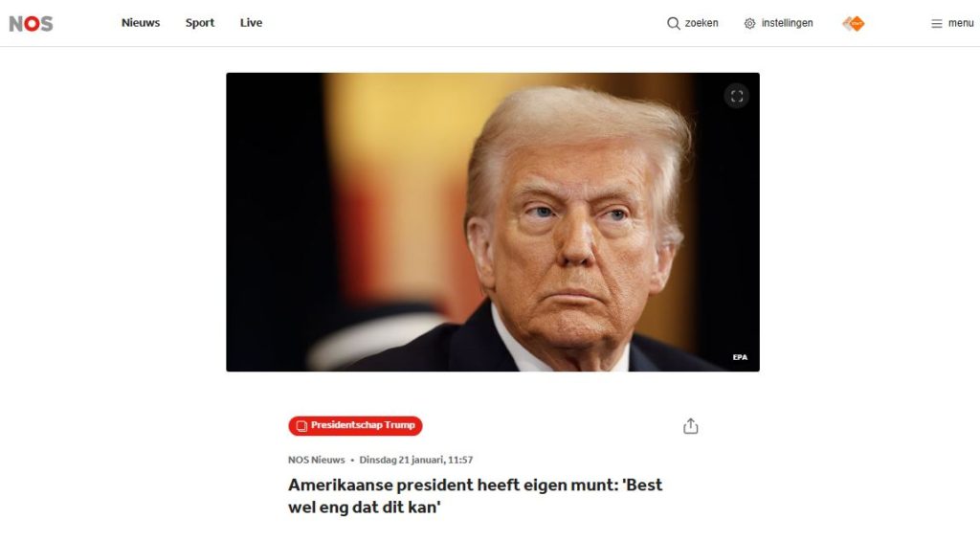Click the magnifying glass search icon
The height and width of the screenshot is (541, 980).
click(673, 23)
